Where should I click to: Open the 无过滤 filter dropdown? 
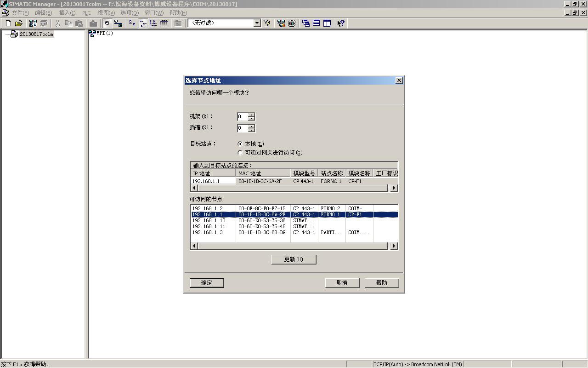(x=257, y=23)
